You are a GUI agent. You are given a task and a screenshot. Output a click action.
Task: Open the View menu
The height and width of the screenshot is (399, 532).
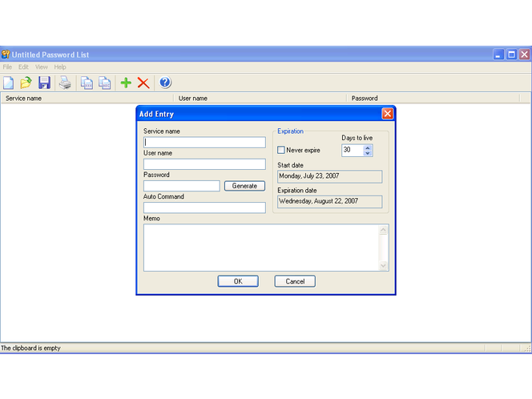coord(42,66)
